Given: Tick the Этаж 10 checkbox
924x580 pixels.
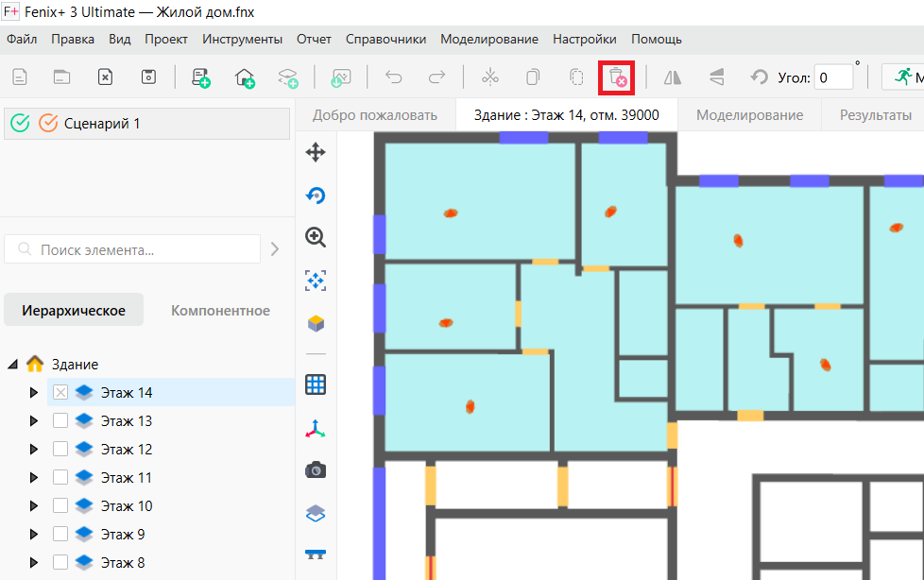Looking at the screenshot, I should click(x=60, y=505).
